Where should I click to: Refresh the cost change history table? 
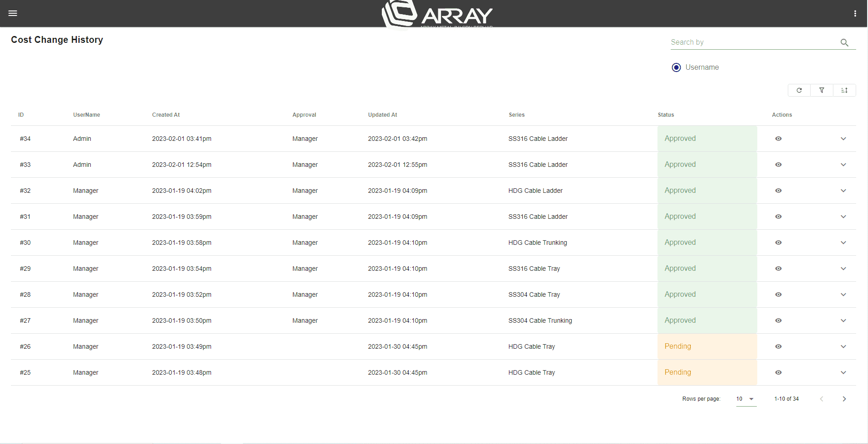coord(799,90)
